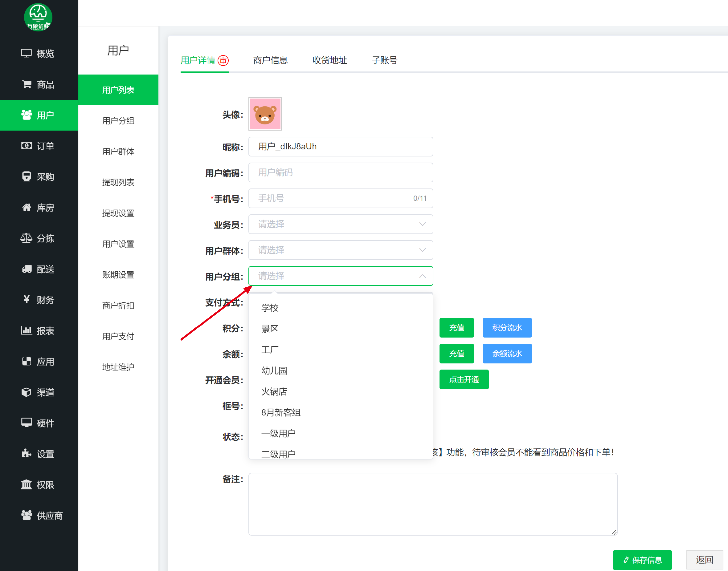Open the 概览 overview section

39,54
